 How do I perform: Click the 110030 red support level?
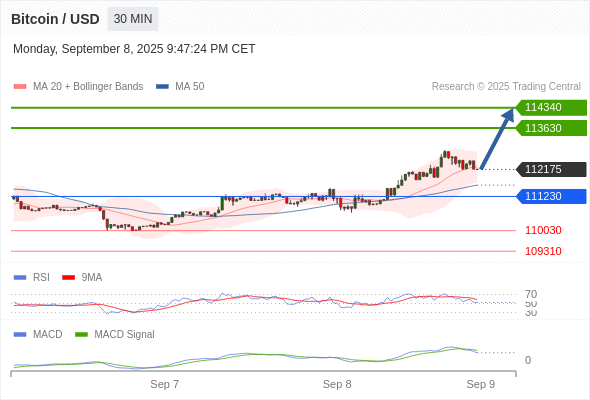[543, 230]
